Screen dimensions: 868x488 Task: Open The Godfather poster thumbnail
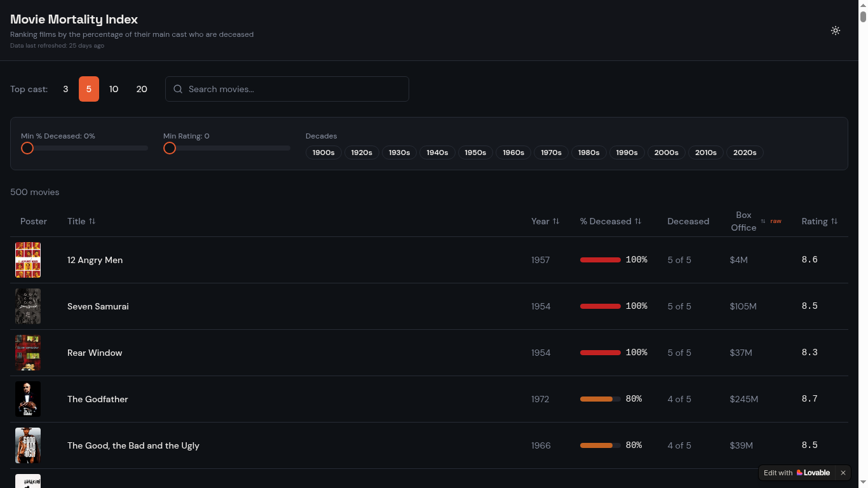coord(28,399)
